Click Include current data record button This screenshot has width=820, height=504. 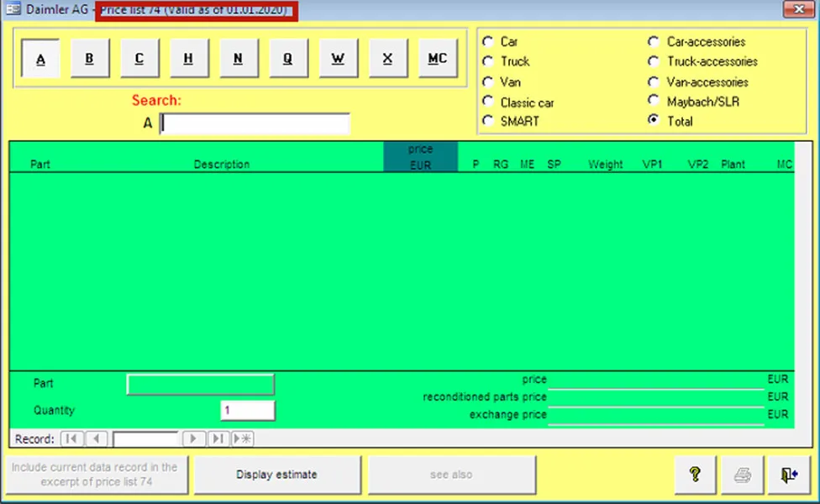97,475
